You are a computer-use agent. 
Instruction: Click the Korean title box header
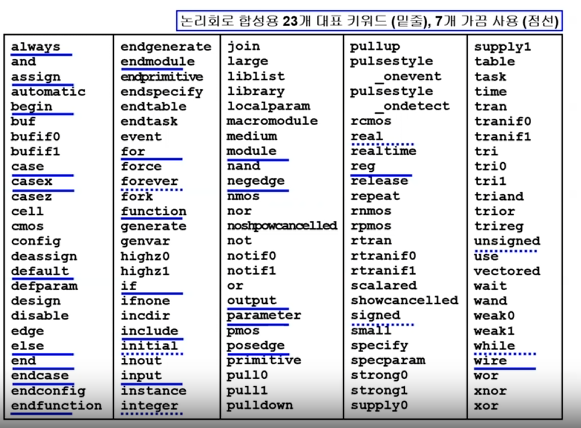[369, 21]
